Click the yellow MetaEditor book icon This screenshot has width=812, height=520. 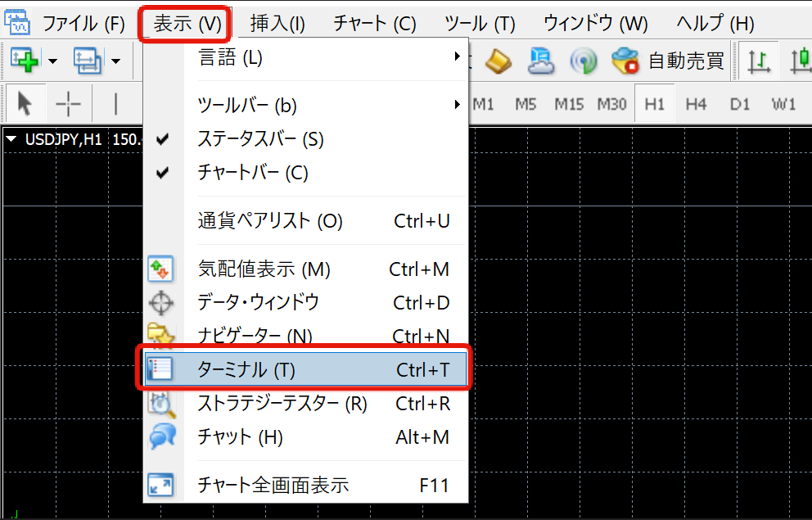(498, 61)
